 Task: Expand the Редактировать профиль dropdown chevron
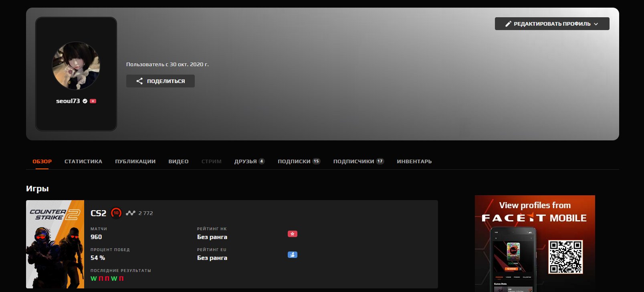coord(596,24)
